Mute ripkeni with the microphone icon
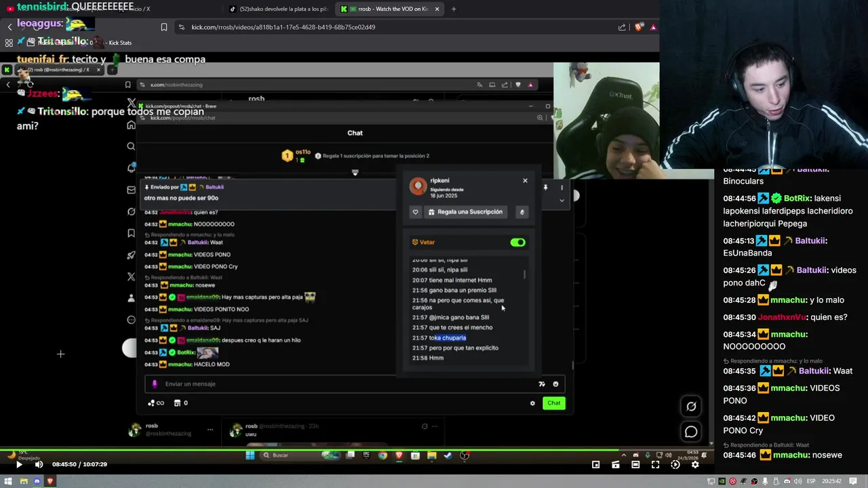The height and width of the screenshot is (488, 868). pos(521,212)
